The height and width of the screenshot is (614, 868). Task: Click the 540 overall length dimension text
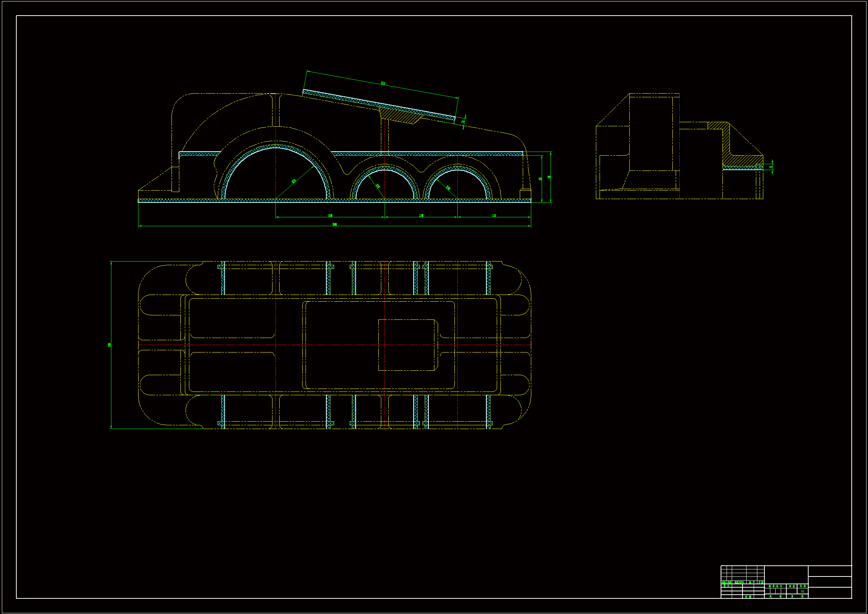[335, 225]
